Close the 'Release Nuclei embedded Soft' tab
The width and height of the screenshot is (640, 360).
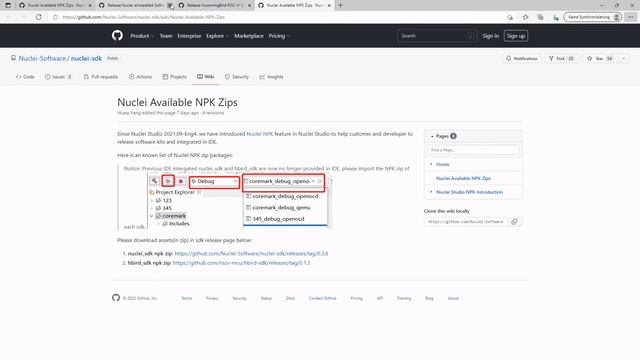click(x=170, y=5)
